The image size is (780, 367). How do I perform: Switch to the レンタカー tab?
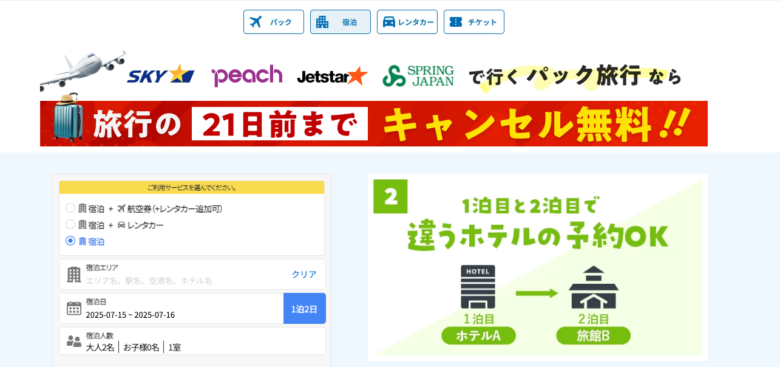[x=407, y=22]
